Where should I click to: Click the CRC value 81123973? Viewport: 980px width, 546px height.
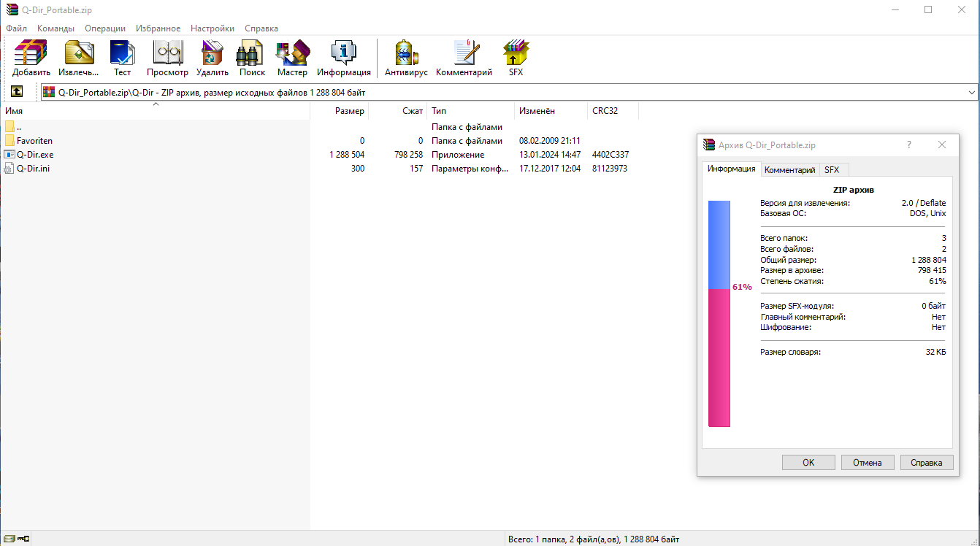(x=610, y=169)
